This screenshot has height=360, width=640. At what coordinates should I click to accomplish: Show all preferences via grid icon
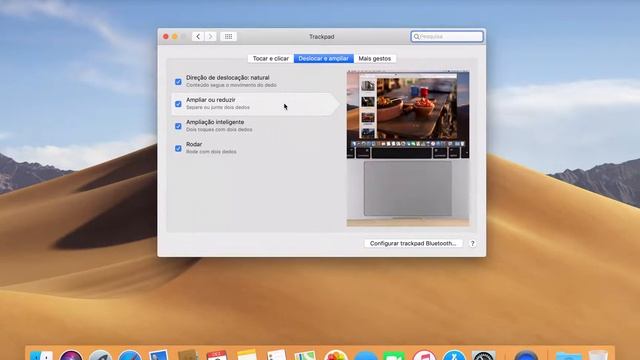point(229,37)
